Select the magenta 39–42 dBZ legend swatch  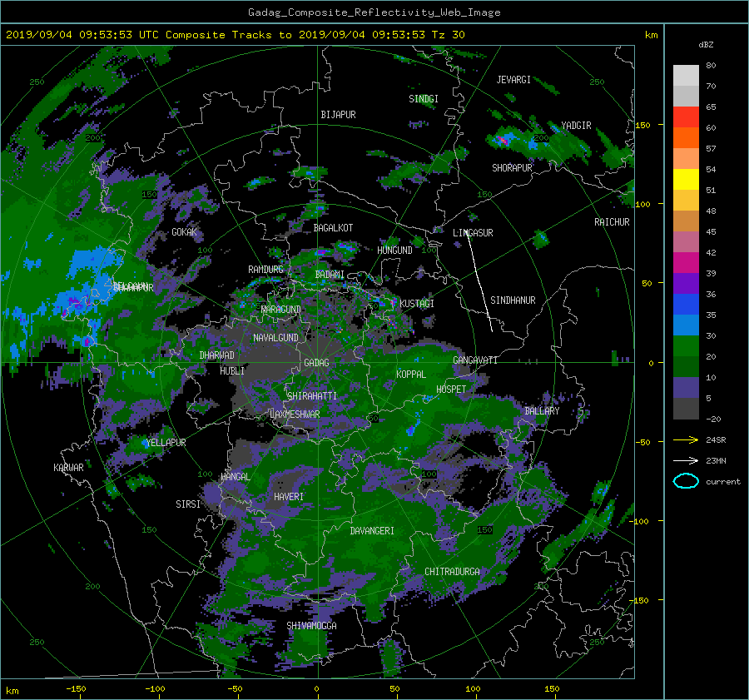686,263
